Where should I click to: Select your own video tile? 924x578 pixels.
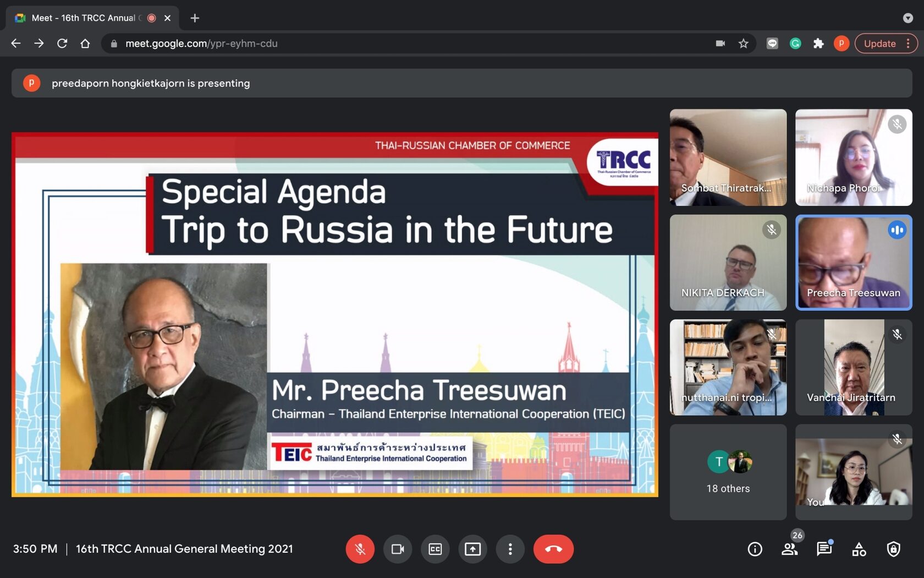(x=854, y=472)
